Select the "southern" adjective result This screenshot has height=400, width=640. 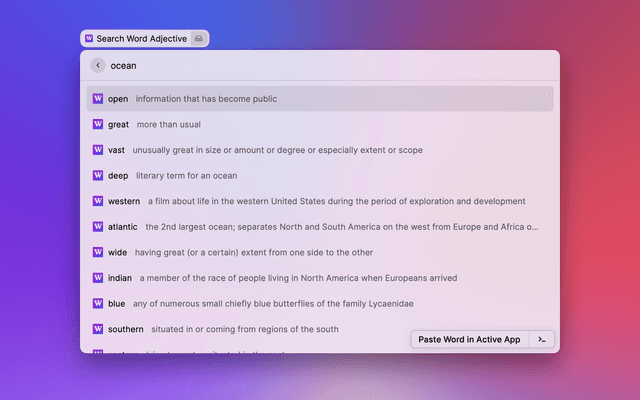[125, 329]
